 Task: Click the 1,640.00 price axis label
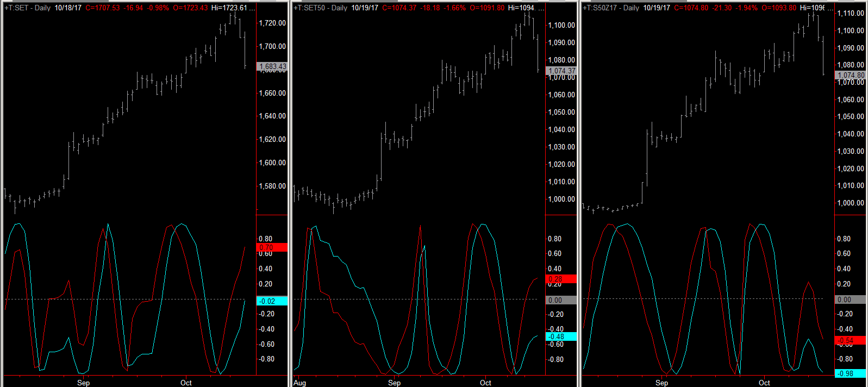[272, 116]
